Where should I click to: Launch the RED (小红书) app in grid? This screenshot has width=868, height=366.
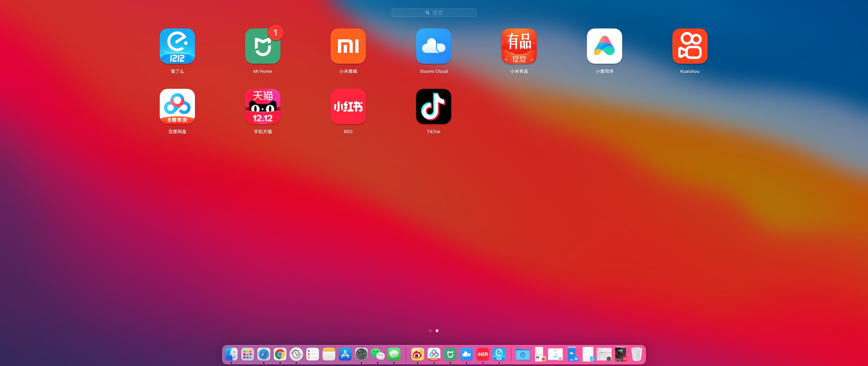[x=348, y=106]
